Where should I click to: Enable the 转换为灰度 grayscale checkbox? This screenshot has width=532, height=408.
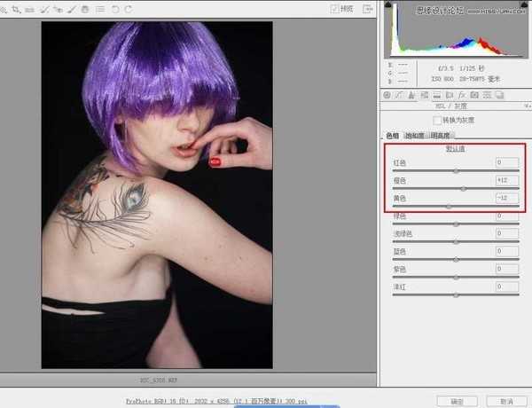pyautogui.click(x=436, y=120)
